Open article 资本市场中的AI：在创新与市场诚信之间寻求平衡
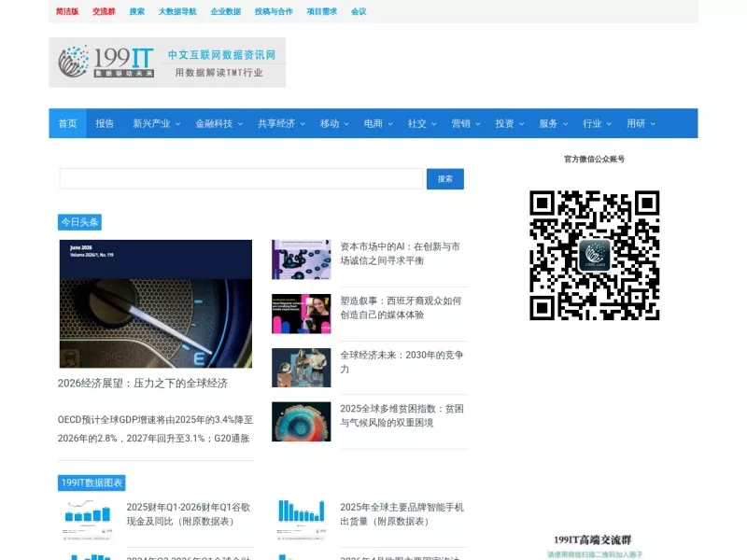The image size is (747, 560). (401, 253)
